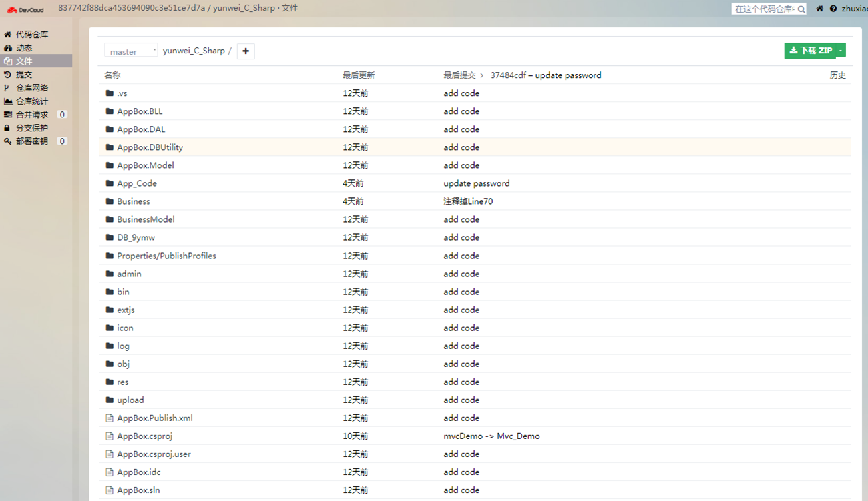Click the green 下载 ZIP button

click(811, 50)
